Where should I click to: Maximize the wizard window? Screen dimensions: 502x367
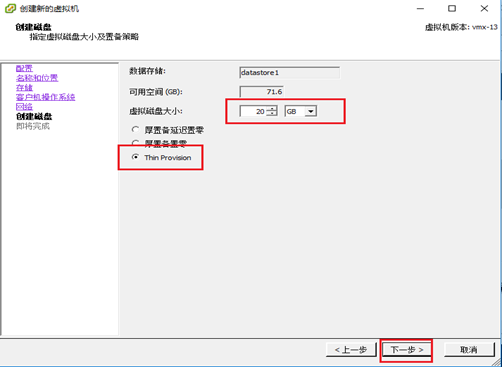(x=452, y=8)
